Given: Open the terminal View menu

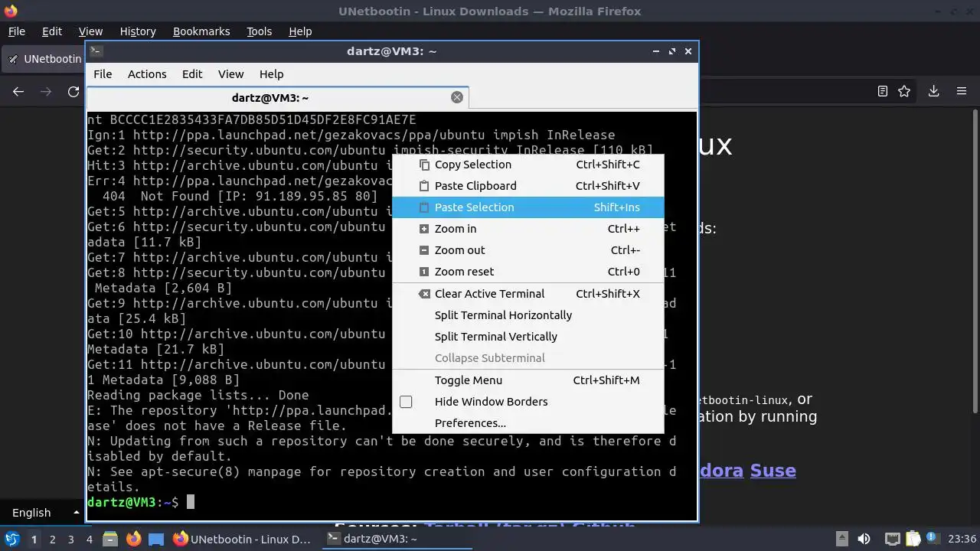Looking at the screenshot, I should [x=230, y=74].
